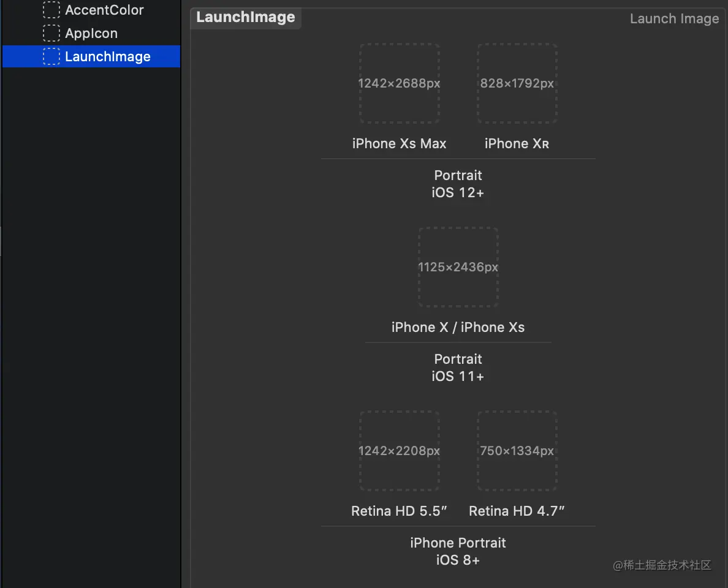Open AppIcon in the asset list

click(x=91, y=33)
